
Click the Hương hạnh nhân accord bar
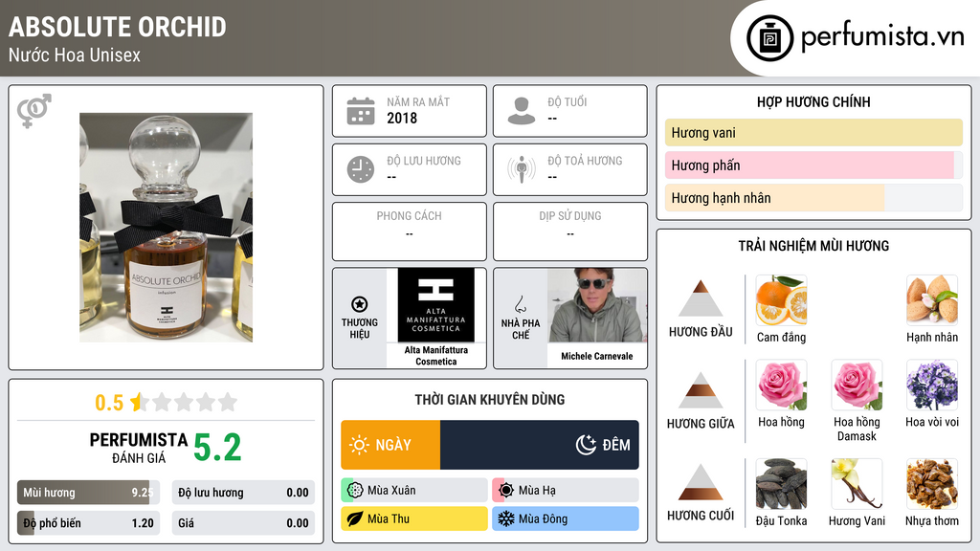pyautogui.click(x=813, y=198)
